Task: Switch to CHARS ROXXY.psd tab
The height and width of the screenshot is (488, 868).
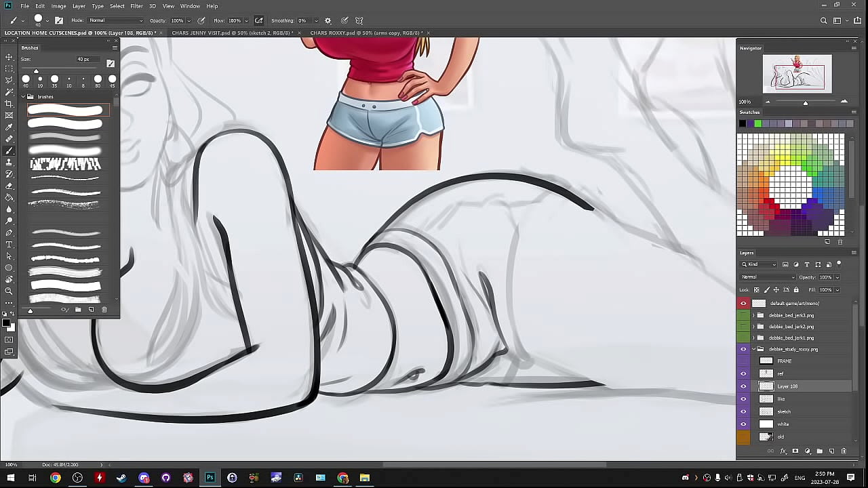Action: 365,33
